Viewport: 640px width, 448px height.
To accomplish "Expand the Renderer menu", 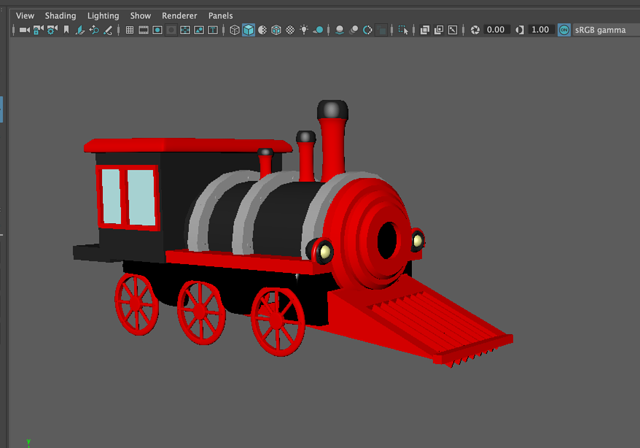I will 179,16.
